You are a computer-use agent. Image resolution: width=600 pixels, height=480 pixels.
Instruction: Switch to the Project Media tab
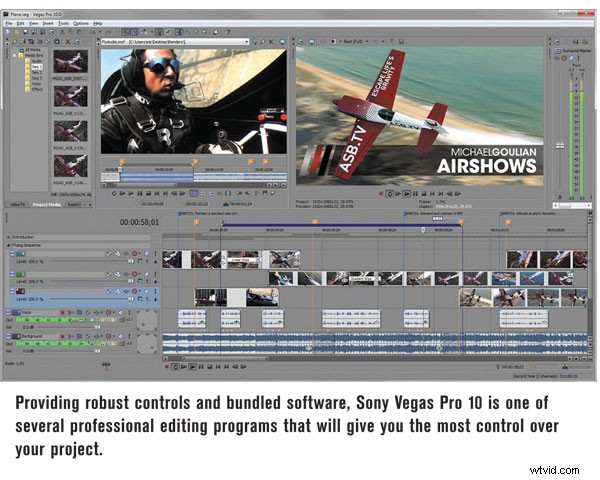(47, 205)
